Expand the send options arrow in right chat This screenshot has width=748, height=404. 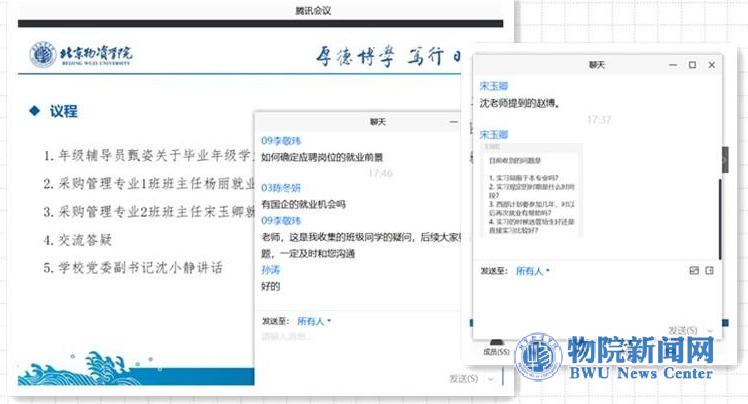[x=718, y=330]
